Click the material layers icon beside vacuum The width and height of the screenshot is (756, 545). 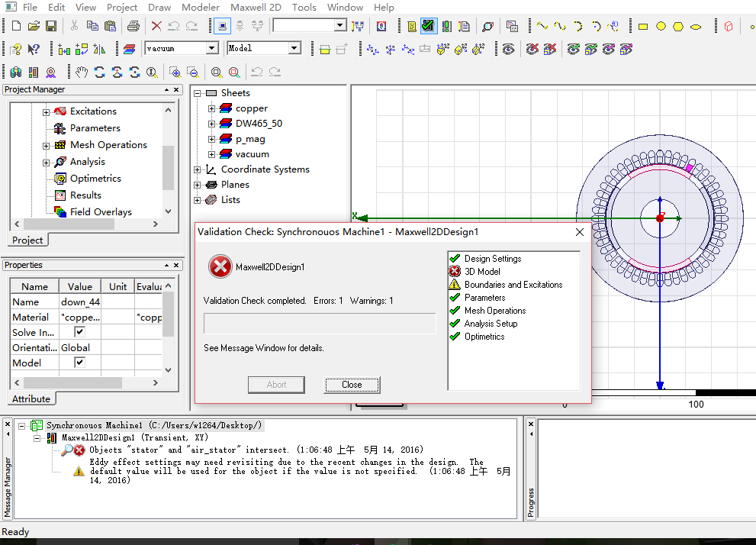point(129,49)
